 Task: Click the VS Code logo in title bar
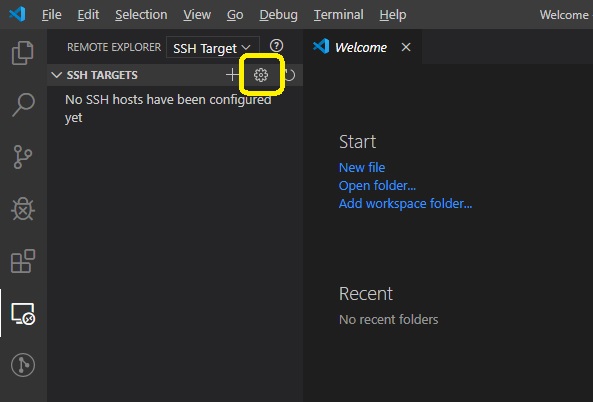17,14
